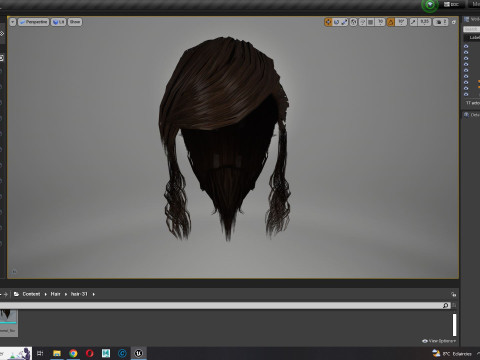The width and height of the screenshot is (480, 360).
Task: Open the viewport Show menu
Action: click(75, 22)
